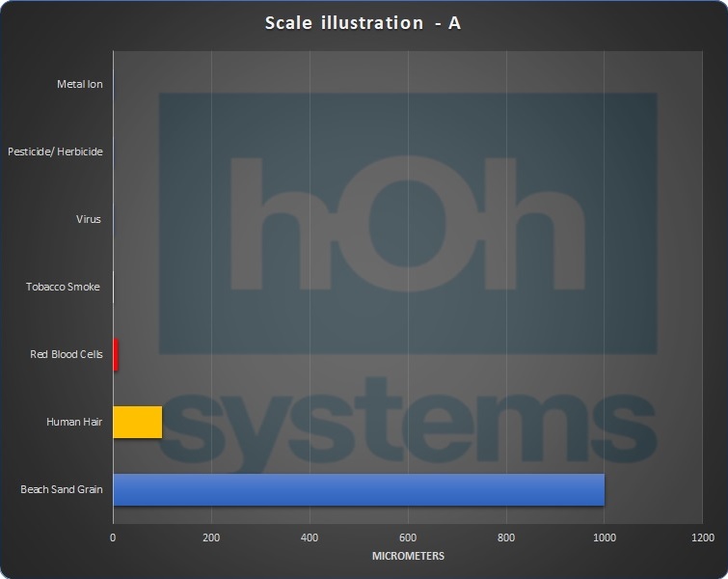Image resolution: width=728 pixels, height=579 pixels.
Task: Click the 'Human Hair' axis label
Action: tap(74, 422)
